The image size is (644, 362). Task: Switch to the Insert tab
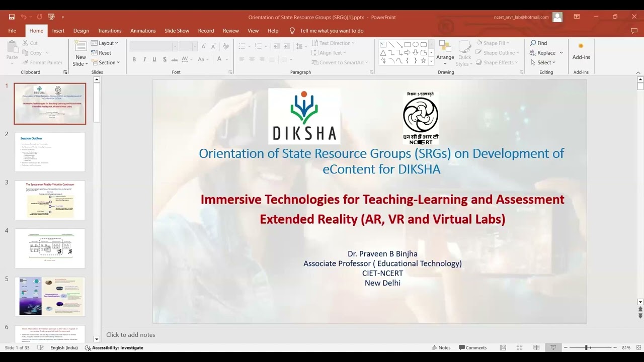tap(58, 31)
